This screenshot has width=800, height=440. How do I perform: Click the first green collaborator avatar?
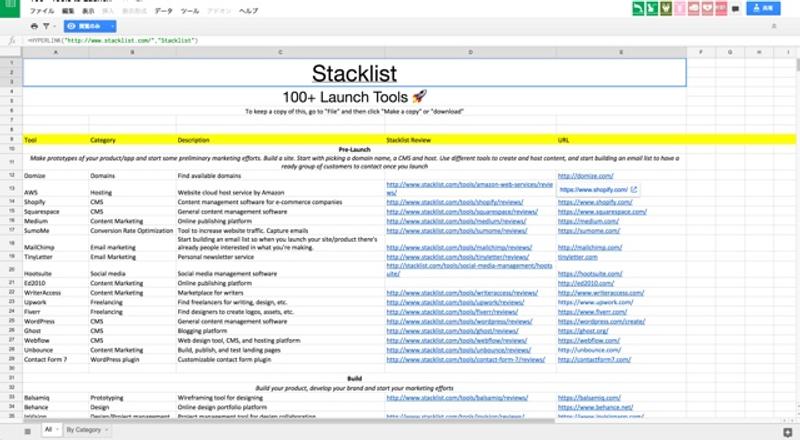pos(638,8)
